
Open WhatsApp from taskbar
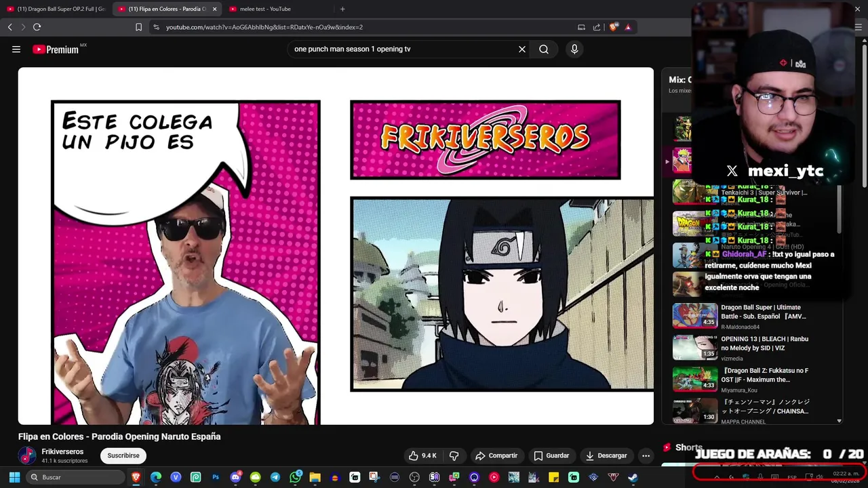(295, 477)
